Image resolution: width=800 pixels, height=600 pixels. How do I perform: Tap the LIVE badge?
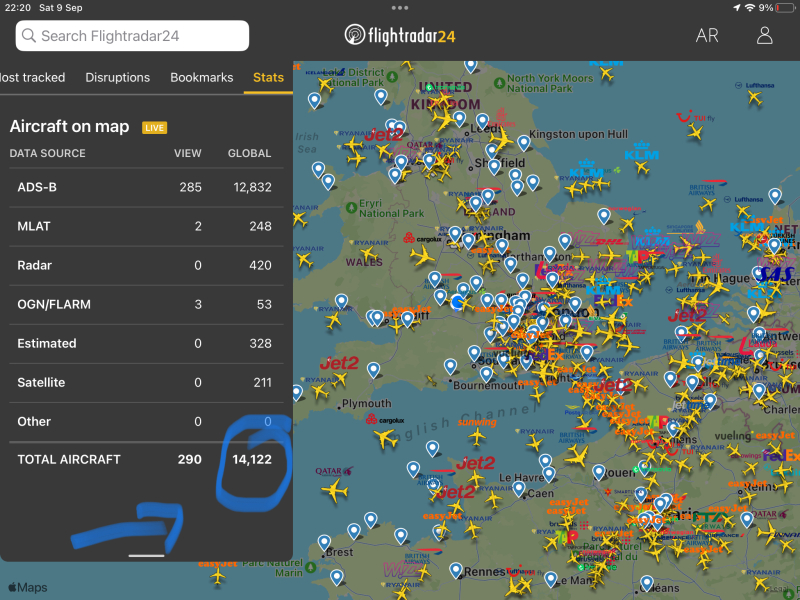pos(154,128)
